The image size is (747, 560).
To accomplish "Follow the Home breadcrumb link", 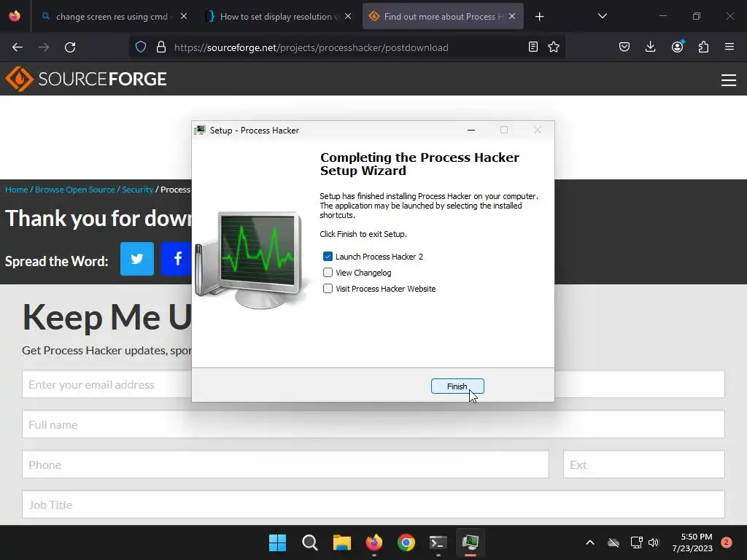I will pyautogui.click(x=17, y=190).
